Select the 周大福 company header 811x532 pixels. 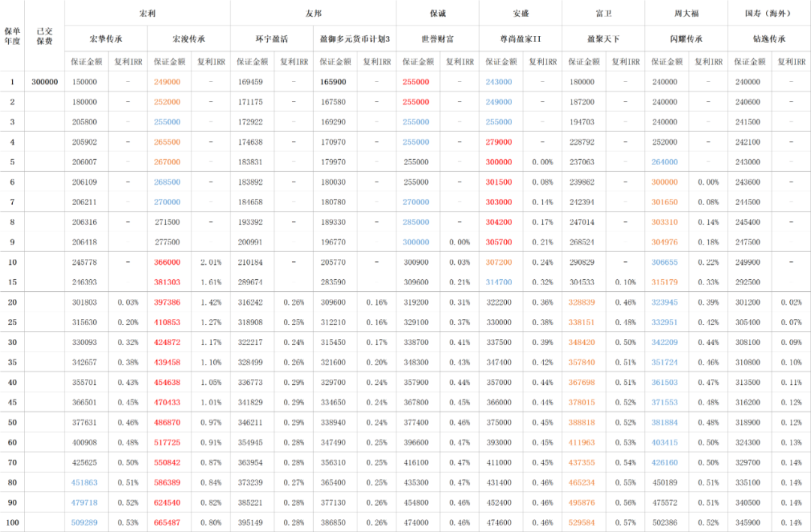[x=686, y=14]
